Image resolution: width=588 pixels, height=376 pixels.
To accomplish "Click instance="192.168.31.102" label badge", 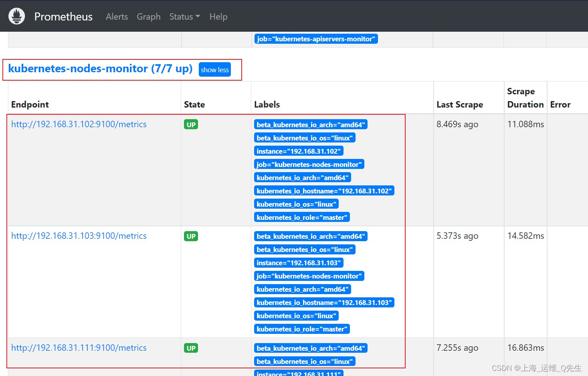I will (299, 151).
